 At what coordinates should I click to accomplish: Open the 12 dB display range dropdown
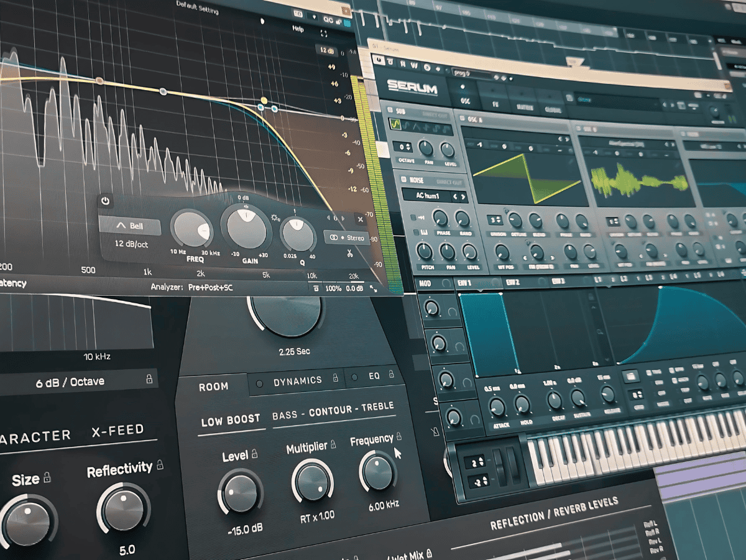[x=327, y=50]
